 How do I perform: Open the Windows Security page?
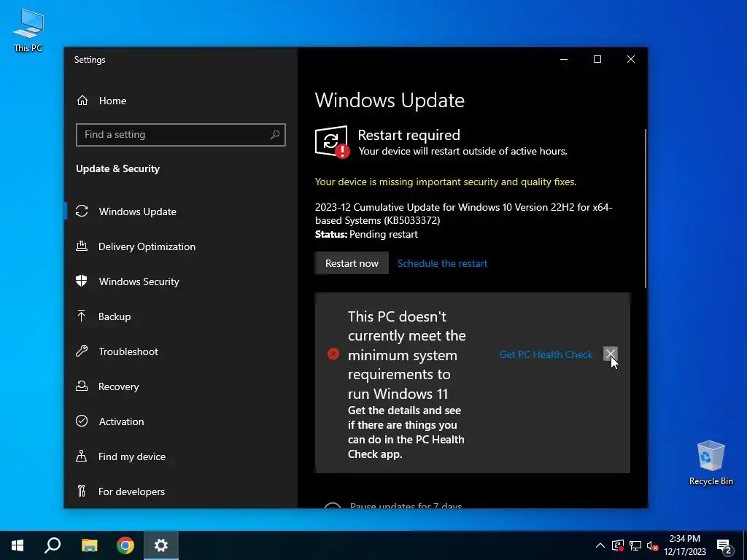point(139,281)
